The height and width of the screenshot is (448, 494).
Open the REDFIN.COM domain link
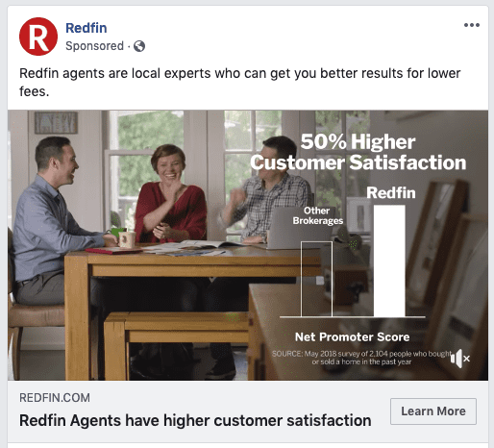55,398
